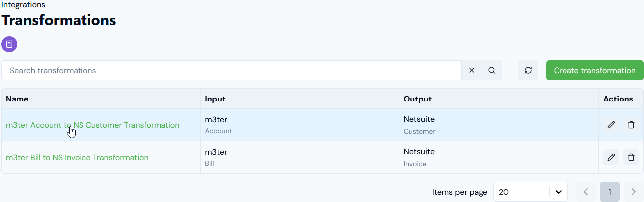This screenshot has height=202, width=644.
Task: Delete the Account to NS Customer transformation
Action: [x=631, y=125]
